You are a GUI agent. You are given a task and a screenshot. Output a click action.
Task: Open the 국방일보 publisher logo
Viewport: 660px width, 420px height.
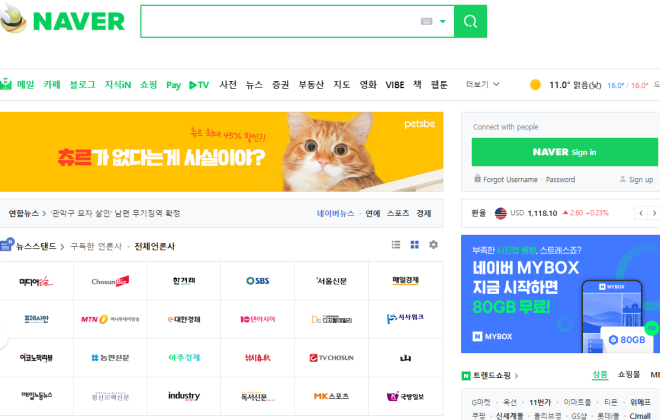point(405,396)
